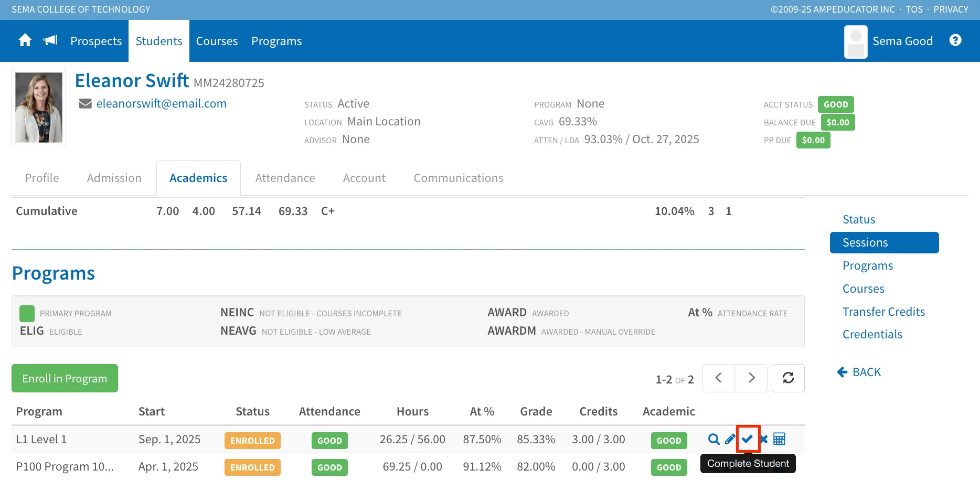The width and height of the screenshot is (980, 491).
Task: Open the Programs top menu
Action: 276,41
